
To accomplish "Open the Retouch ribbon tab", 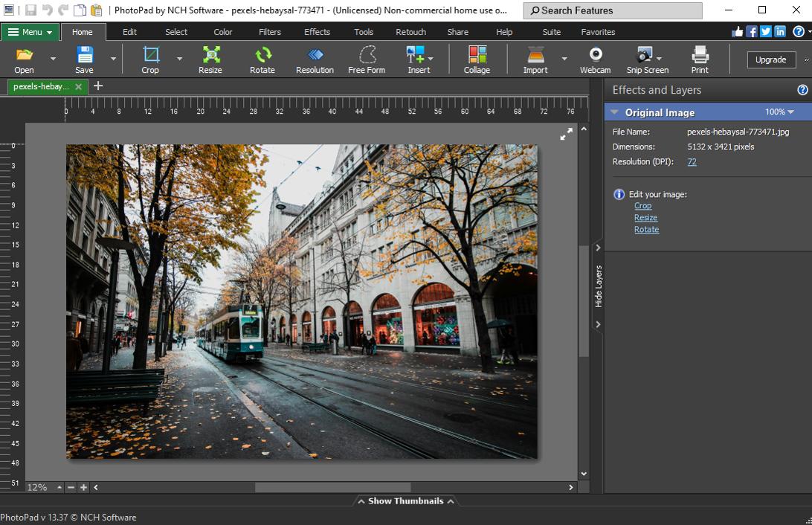I will pos(410,32).
